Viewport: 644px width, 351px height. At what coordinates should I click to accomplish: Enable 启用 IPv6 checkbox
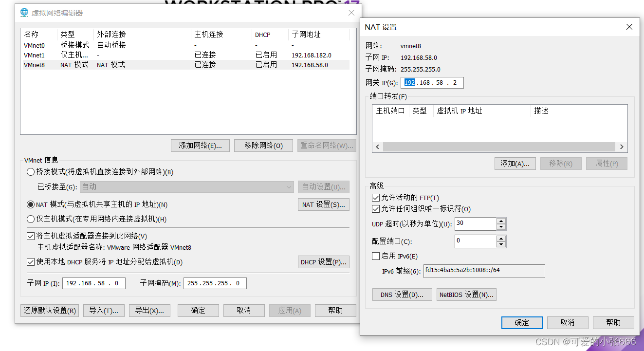click(x=375, y=256)
